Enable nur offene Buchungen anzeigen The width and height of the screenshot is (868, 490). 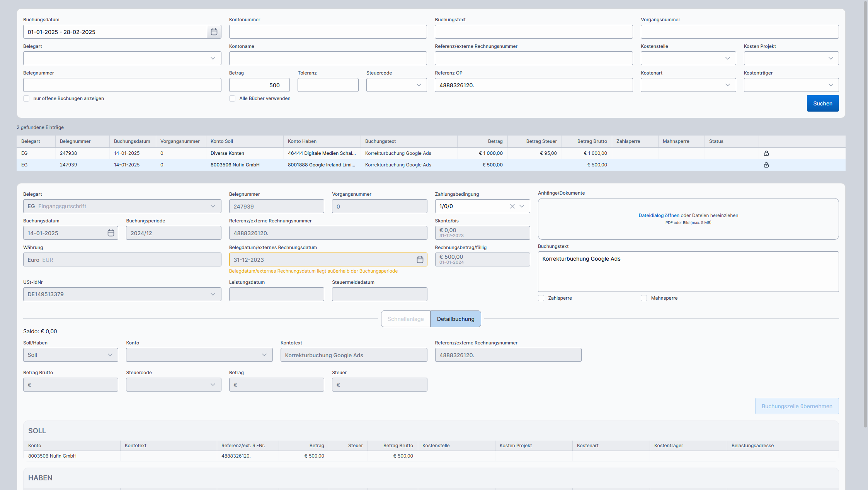(x=26, y=98)
